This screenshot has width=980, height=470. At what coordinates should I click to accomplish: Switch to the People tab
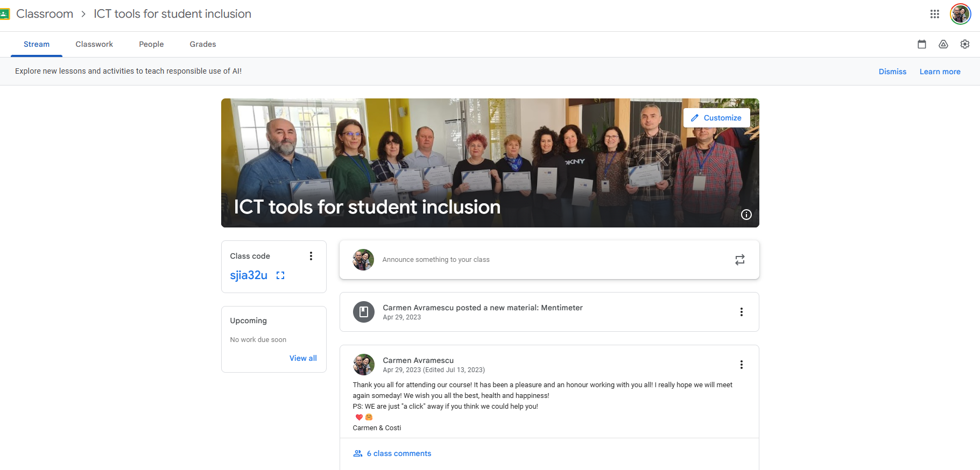[151, 44]
